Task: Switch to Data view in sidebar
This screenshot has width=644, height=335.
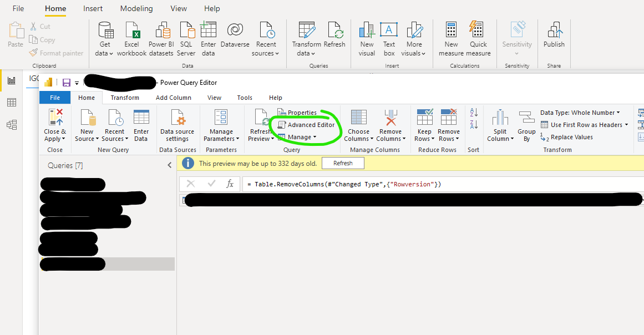Action: pyautogui.click(x=12, y=103)
